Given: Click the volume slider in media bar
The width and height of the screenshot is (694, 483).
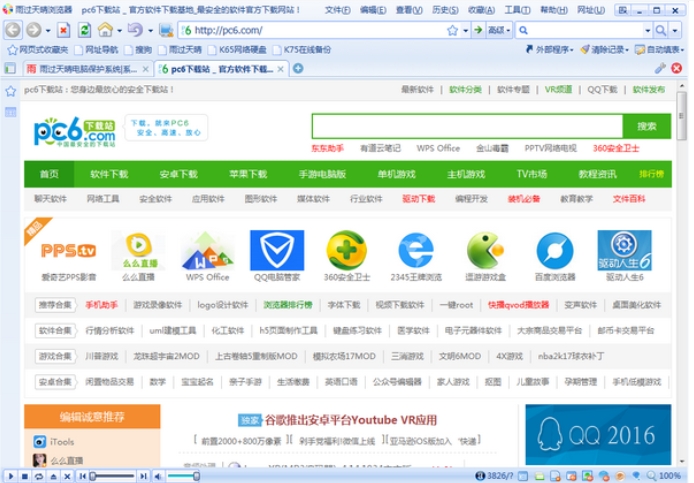Looking at the screenshot, I should coord(183,476).
